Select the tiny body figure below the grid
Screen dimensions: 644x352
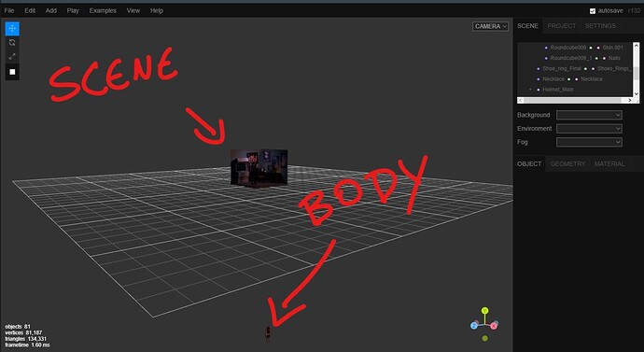[268, 334]
